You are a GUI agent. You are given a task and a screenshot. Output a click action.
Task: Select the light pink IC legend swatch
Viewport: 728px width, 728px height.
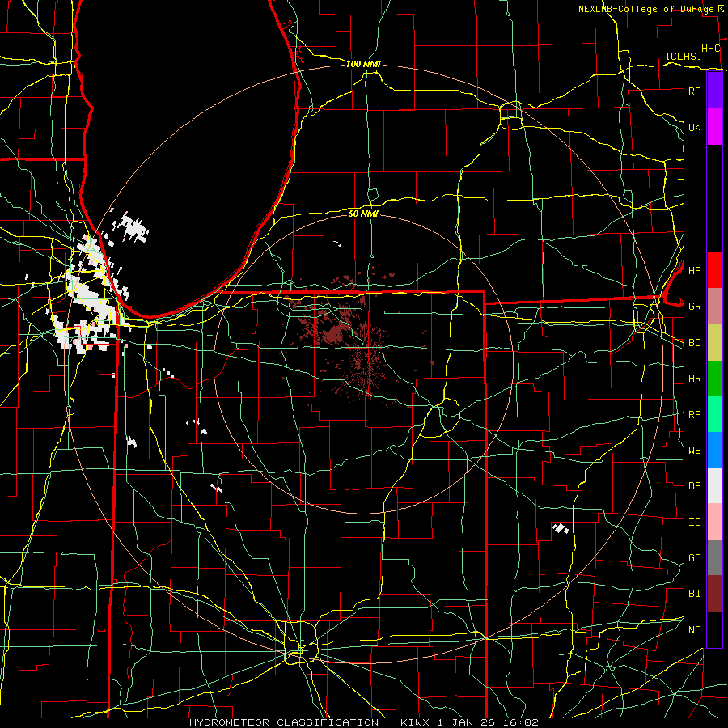click(714, 522)
